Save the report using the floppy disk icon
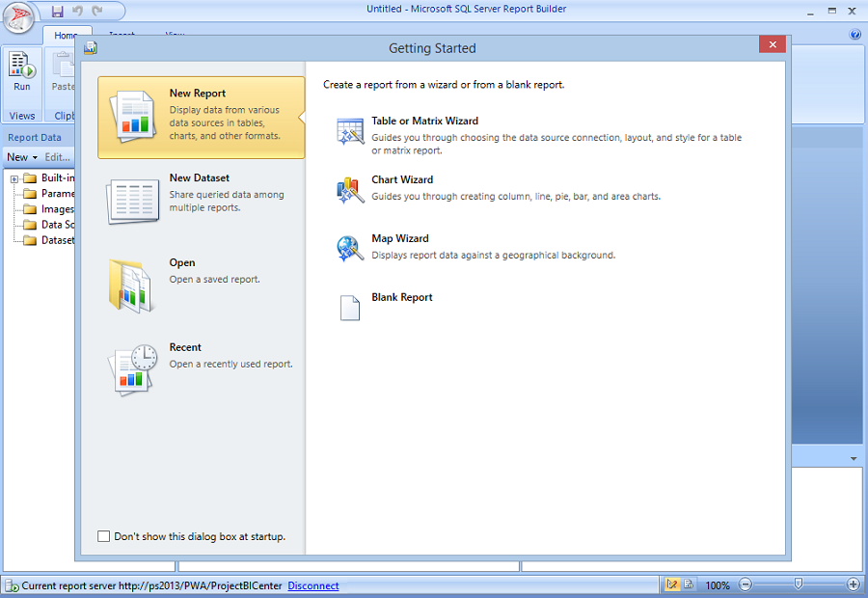The width and height of the screenshot is (868, 598). pyautogui.click(x=58, y=11)
